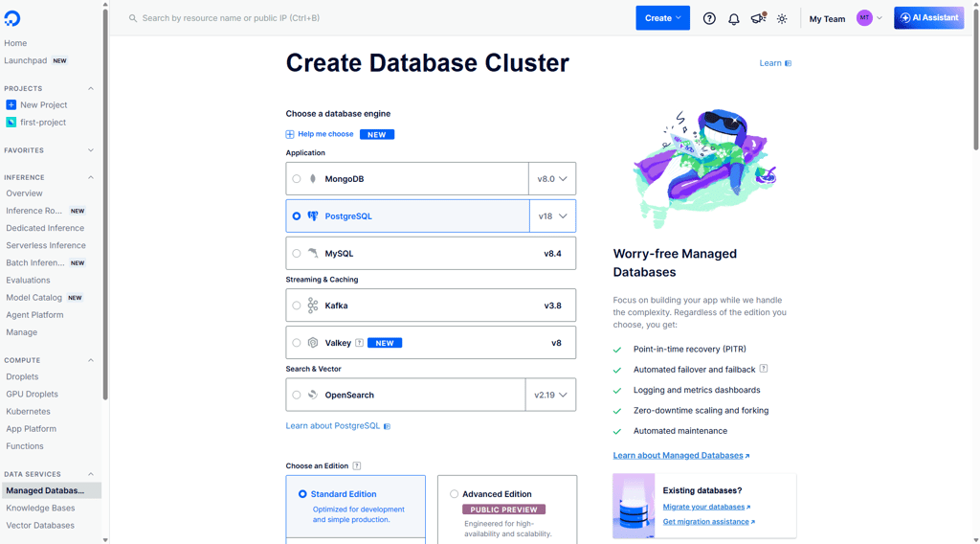Select the PostgreSQL radio button
Image resolution: width=980 pixels, height=544 pixels.
297,216
